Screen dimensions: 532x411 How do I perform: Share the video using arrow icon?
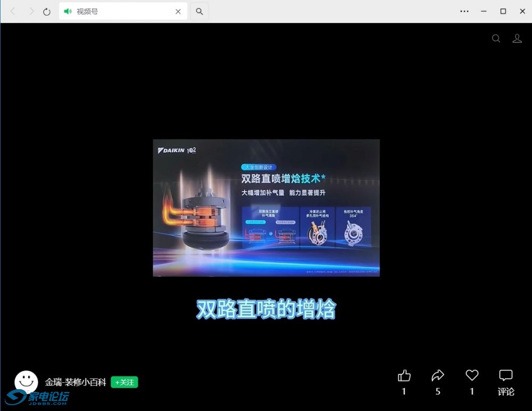[438, 376]
